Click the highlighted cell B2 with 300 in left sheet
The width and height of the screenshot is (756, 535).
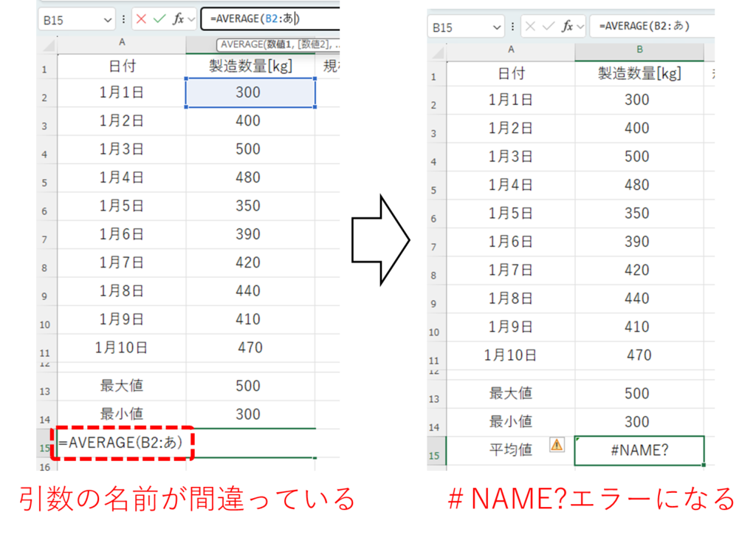[250, 92]
